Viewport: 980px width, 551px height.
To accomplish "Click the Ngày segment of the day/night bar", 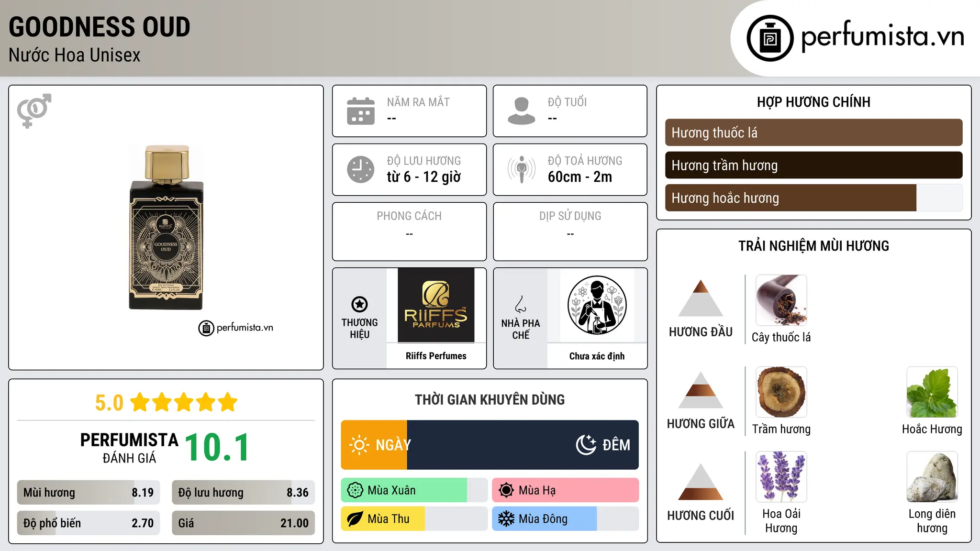I will tap(374, 445).
